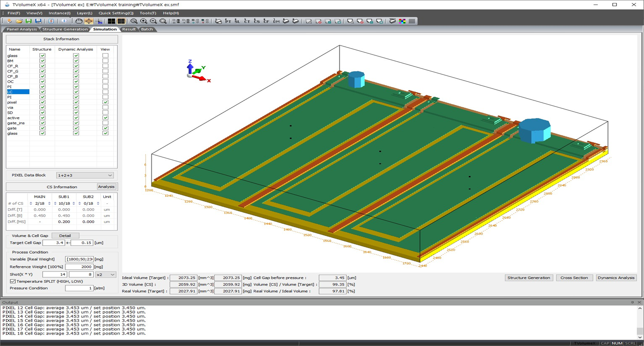Open the Quick Setting(Q) menu

tap(116, 13)
